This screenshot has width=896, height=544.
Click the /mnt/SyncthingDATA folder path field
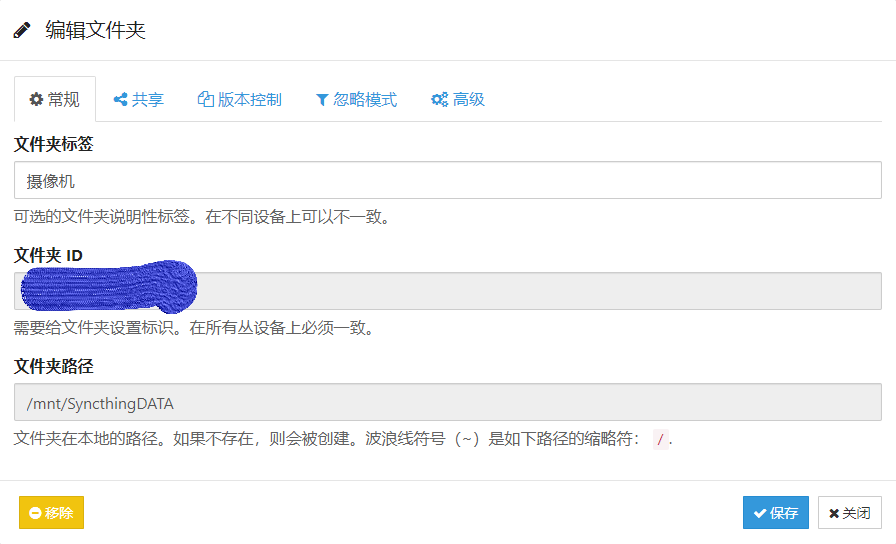pyautogui.click(x=447, y=403)
